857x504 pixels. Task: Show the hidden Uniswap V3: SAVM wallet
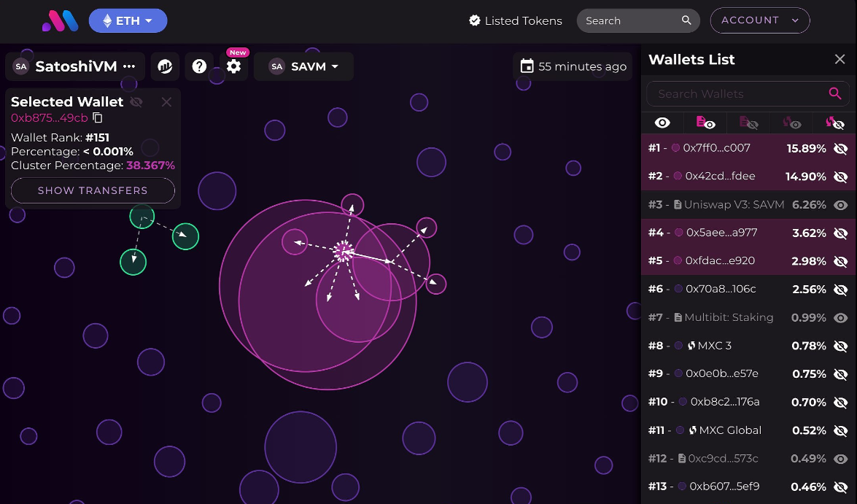[x=840, y=205]
